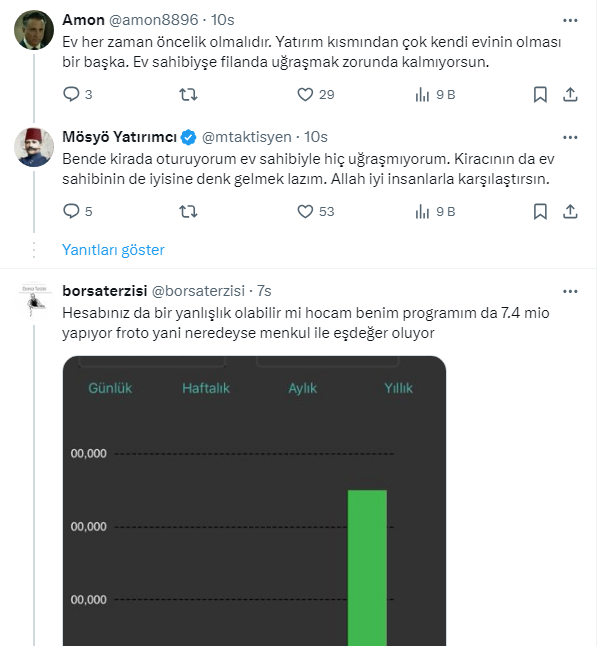View analytics on Amon's tweet
This screenshot has width=600, height=646.
click(x=422, y=94)
